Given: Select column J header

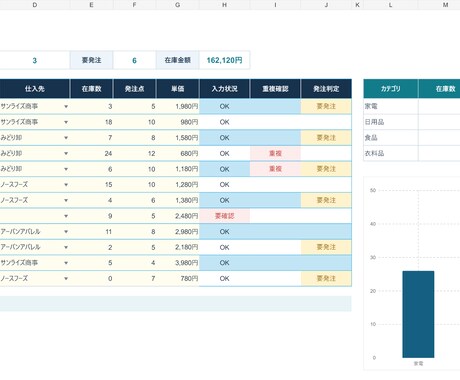Looking at the screenshot, I should click(326, 5).
